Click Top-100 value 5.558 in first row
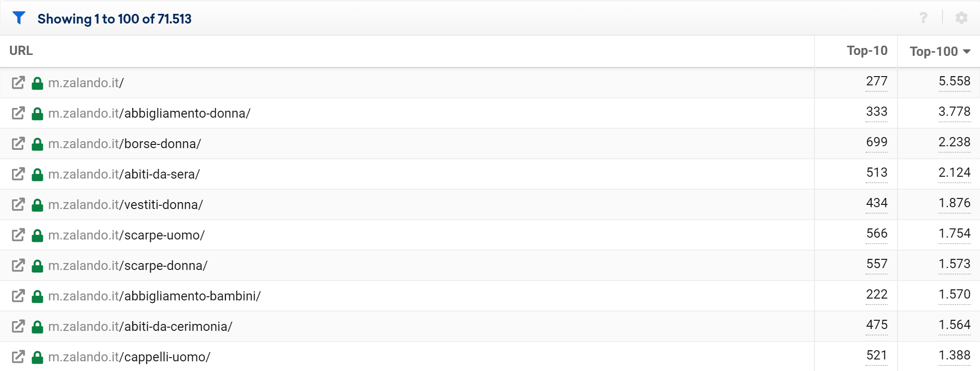Screen dimensions: 980x371 click(954, 81)
